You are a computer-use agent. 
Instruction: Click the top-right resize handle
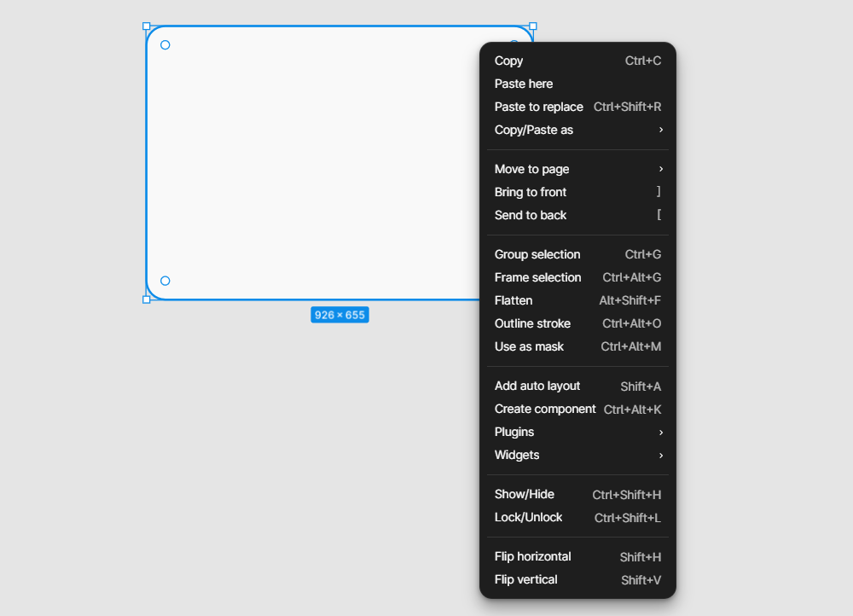pyautogui.click(x=533, y=26)
